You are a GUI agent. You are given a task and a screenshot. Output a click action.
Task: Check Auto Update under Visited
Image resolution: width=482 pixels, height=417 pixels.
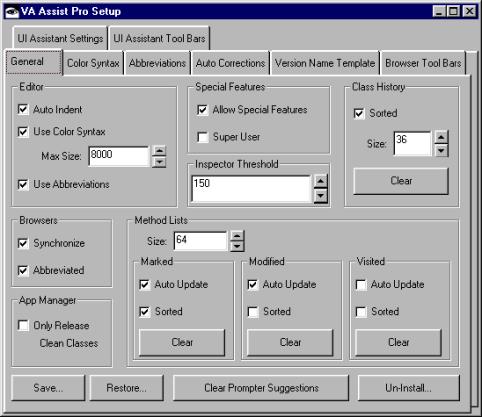point(361,285)
